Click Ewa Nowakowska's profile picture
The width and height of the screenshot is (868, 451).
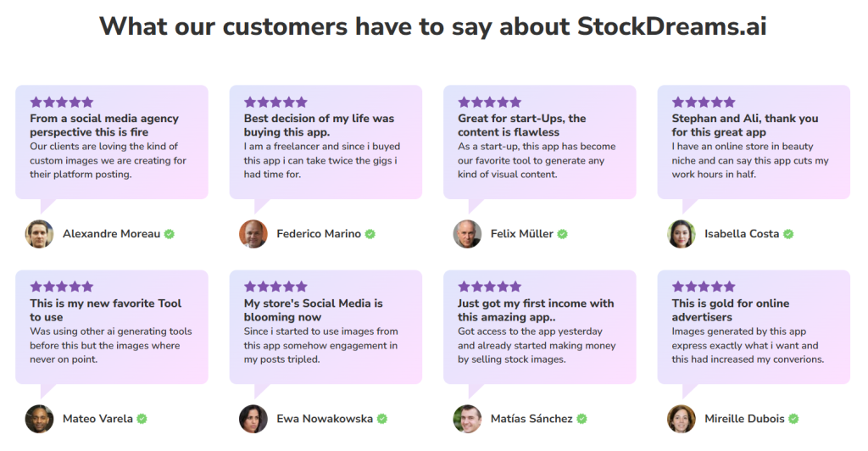pyautogui.click(x=253, y=419)
